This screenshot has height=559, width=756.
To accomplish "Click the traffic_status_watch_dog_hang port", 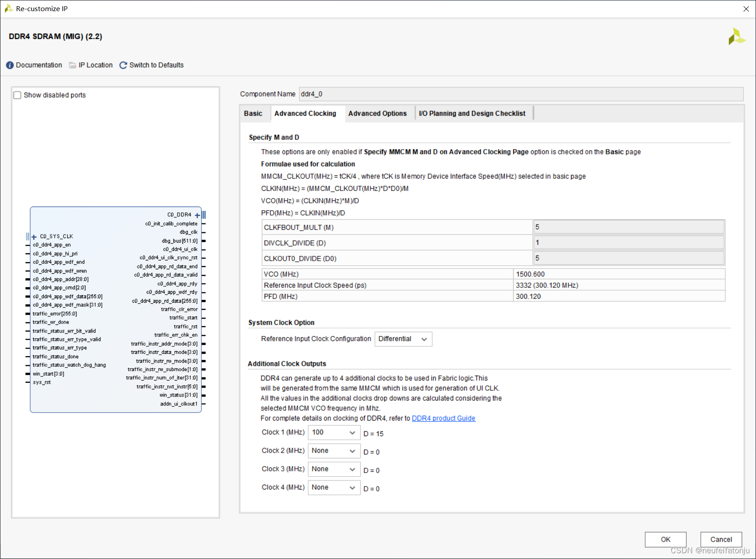I will [69, 365].
